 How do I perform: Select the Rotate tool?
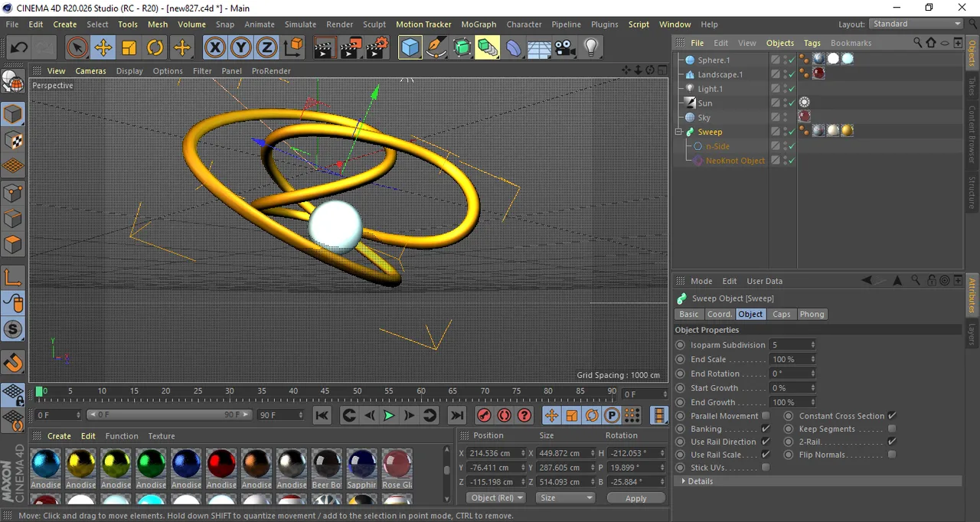click(x=155, y=48)
